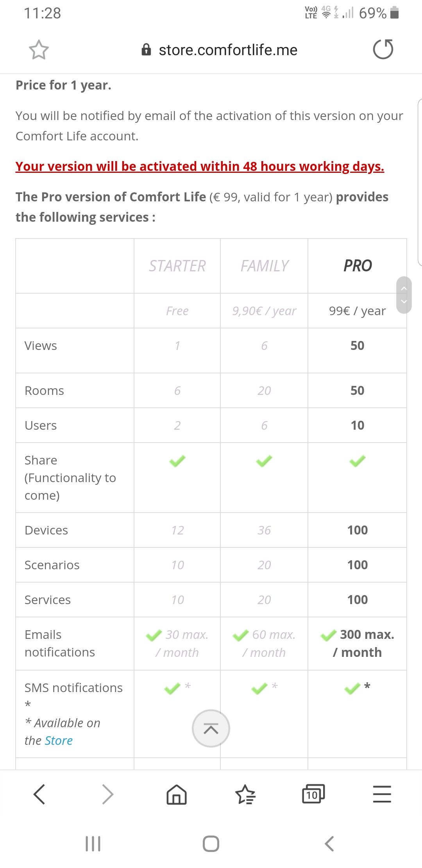422x868 pixels.
Task: Tap the PRO column header
Action: pos(358,266)
